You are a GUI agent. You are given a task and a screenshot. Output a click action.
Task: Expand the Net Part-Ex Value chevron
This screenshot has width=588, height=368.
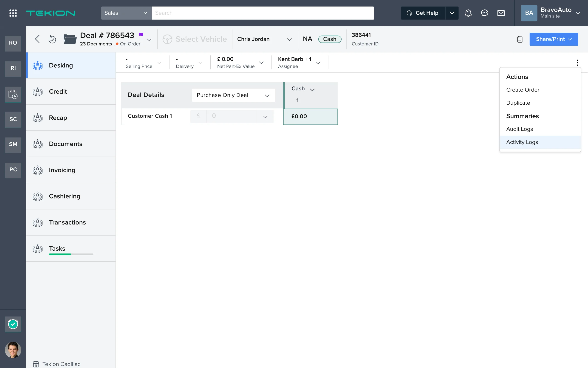pyautogui.click(x=261, y=63)
